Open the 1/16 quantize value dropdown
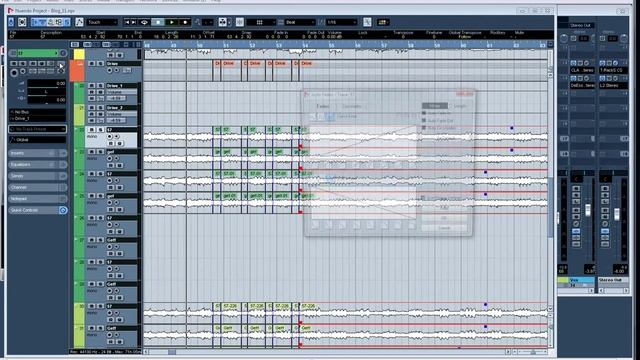 click(342, 22)
